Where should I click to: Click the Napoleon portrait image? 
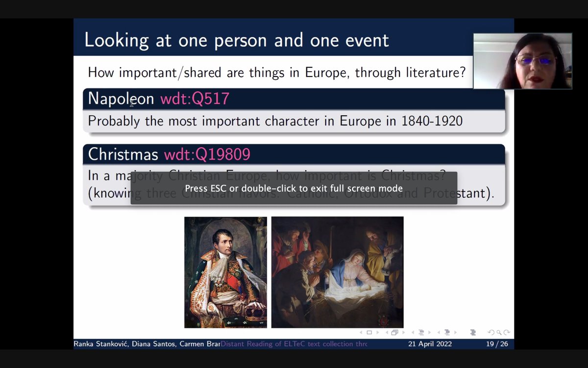pos(225,272)
